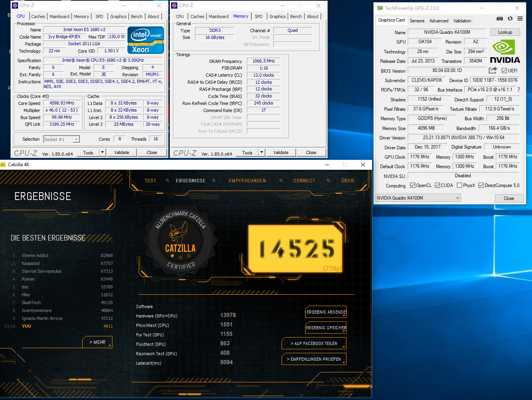Select TEST in Catzilla navigation
Screen dimensions: 532x400
click(x=150, y=181)
